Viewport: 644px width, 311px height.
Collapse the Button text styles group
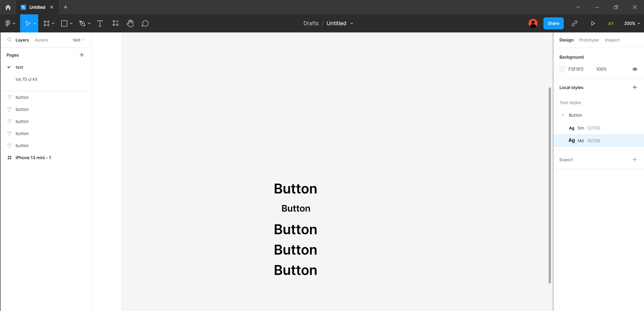click(563, 115)
